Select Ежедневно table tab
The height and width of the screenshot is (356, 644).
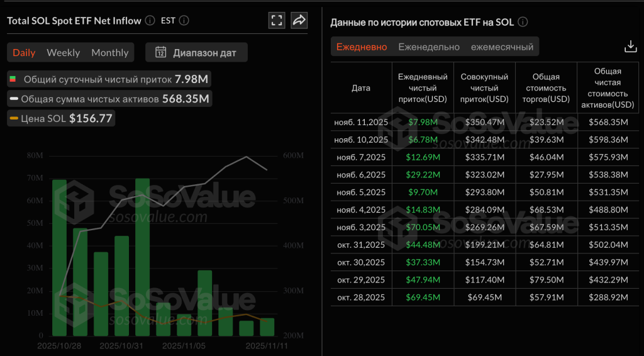coord(362,47)
